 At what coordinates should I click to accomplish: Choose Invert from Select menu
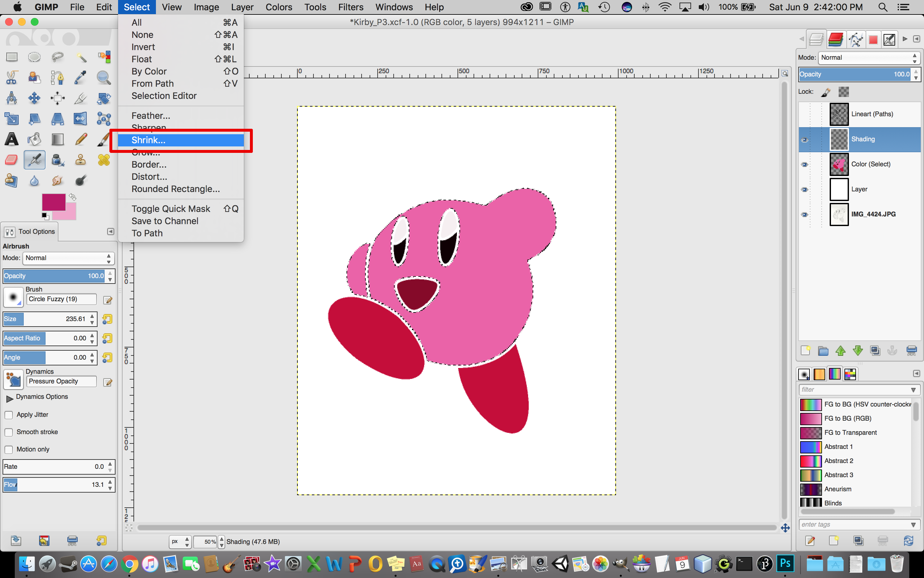(181, 47)
